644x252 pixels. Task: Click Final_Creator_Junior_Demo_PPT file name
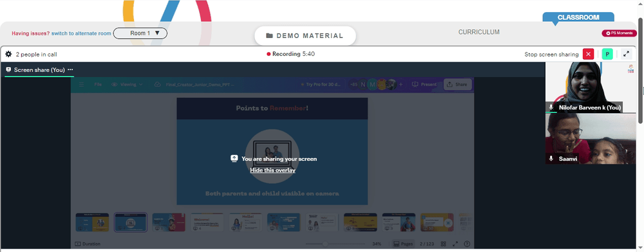click(200, 84)
